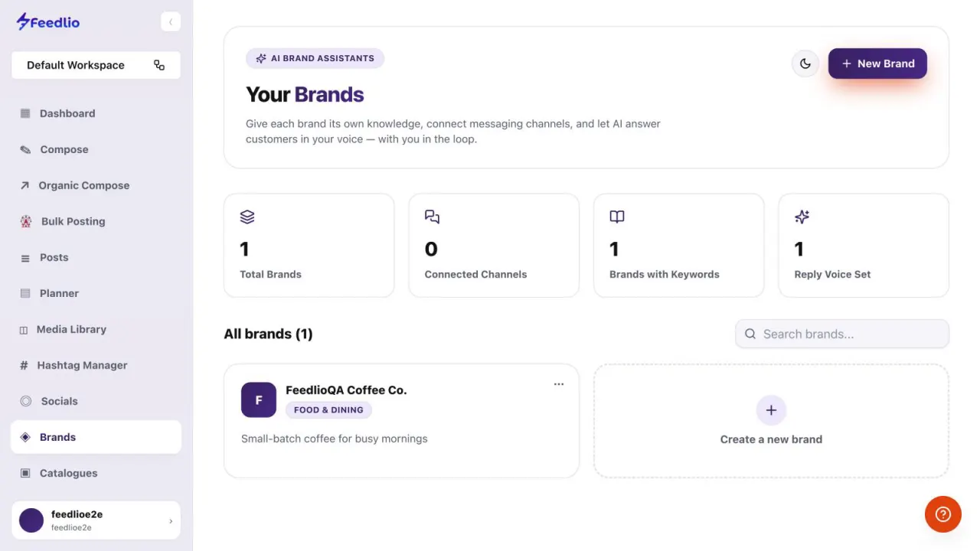Click the plus icon in the new-brand card
Image resolution: width=980 pixels, height=551 pixels.
pos(771,410)
